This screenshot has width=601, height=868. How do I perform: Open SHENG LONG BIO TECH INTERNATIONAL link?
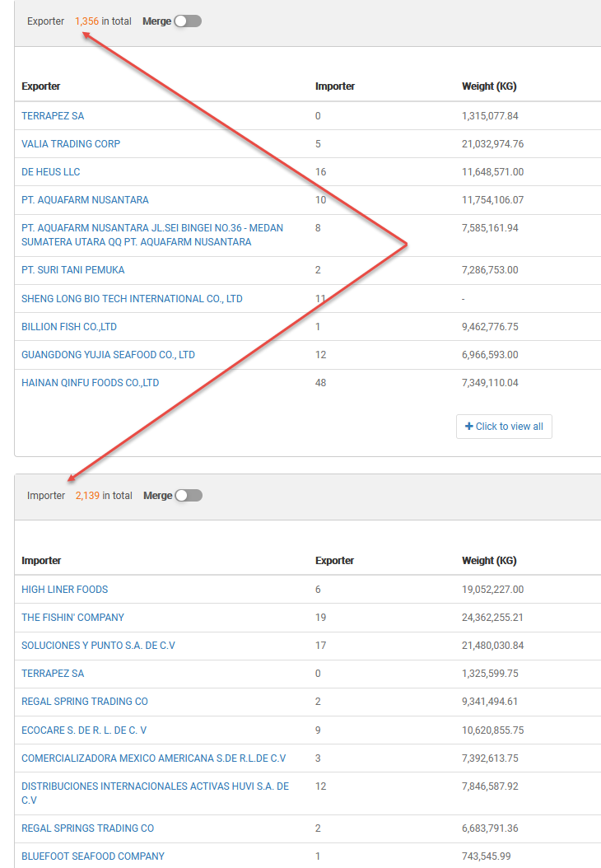(132, 299)
